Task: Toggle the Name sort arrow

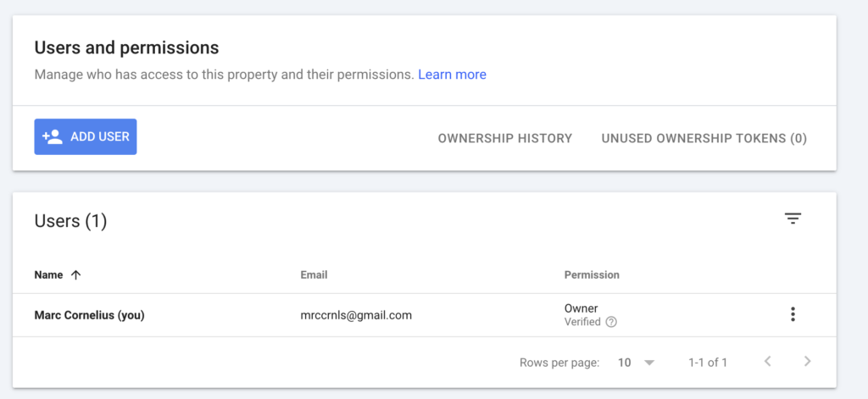Action: pyautogui.click(x=75, y=274)
